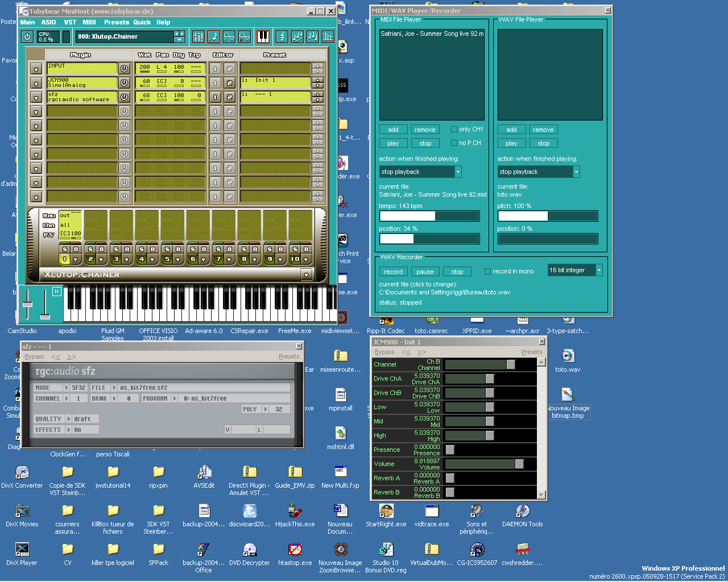
Task: Click the MIDI player note icon
Action: coord(214,37)
